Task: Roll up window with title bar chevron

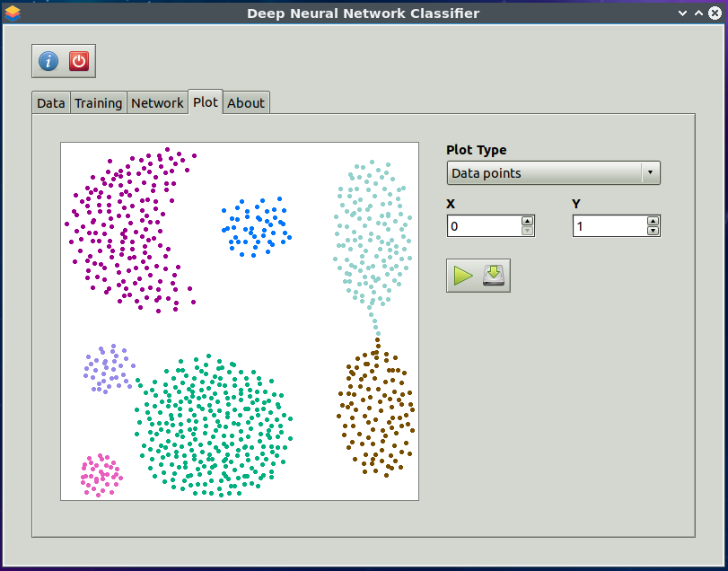Action: point(698,13)
